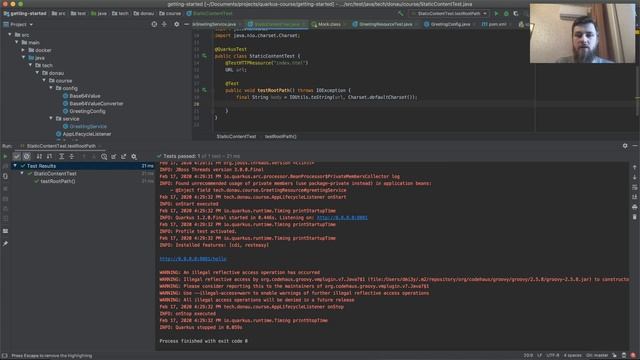
Task: Expand all icon in Project panel header
Action: pos(164,24)
